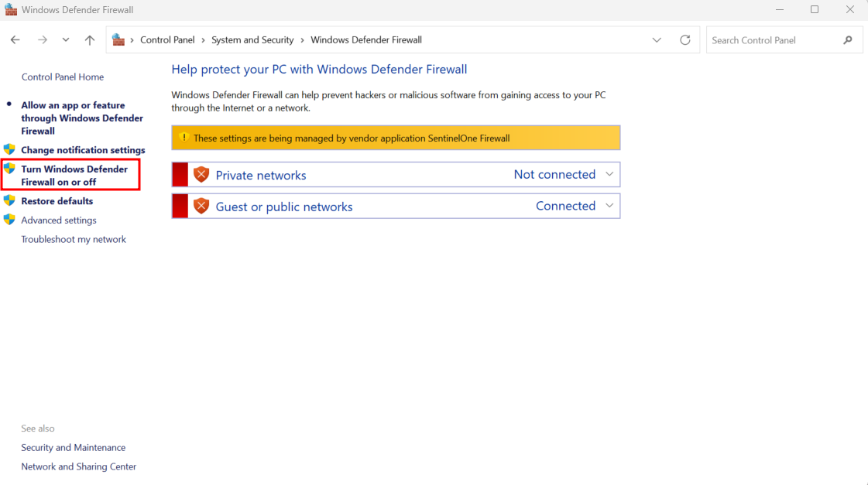Click the Back navigation arrow

coord(15,40)
